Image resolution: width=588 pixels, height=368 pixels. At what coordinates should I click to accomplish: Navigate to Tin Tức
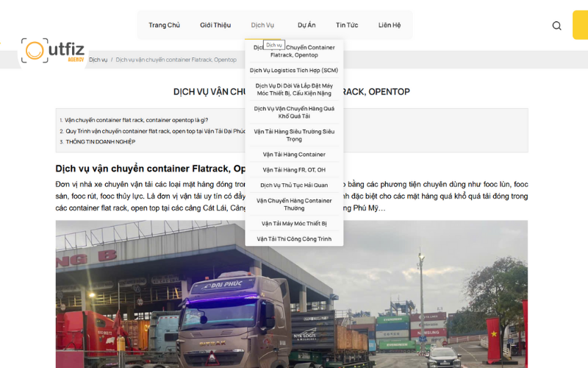point(347,25)
